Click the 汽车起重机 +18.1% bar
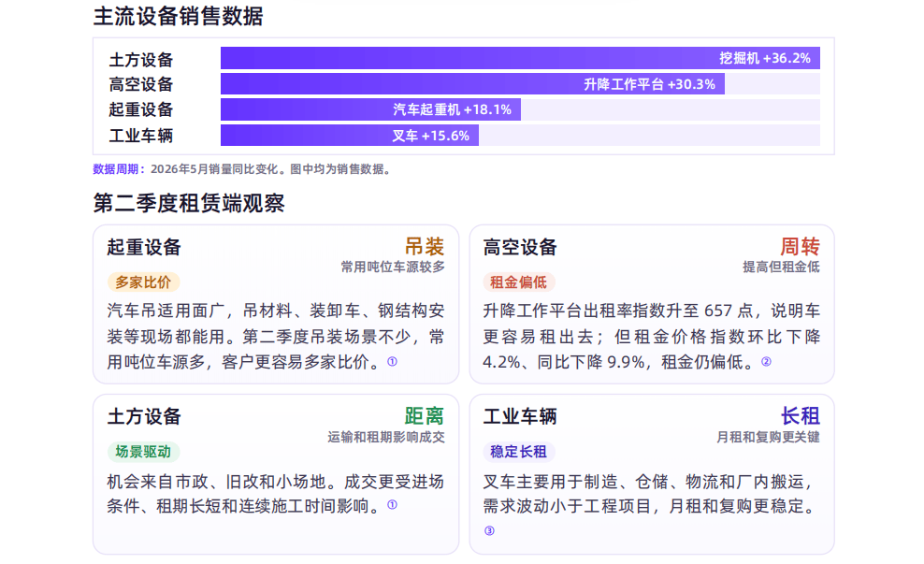Viewport: 924px width, 564px height. [x=370, y=109]
